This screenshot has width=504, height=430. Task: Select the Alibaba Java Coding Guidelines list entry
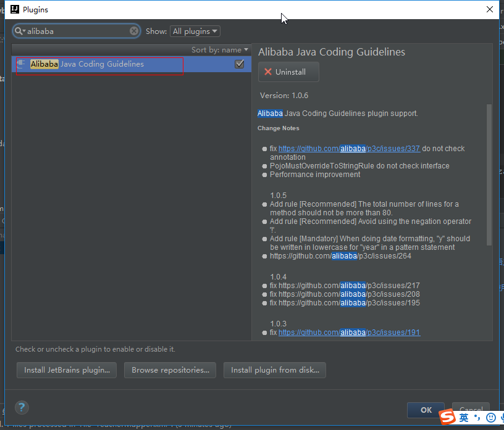point(99,64)
